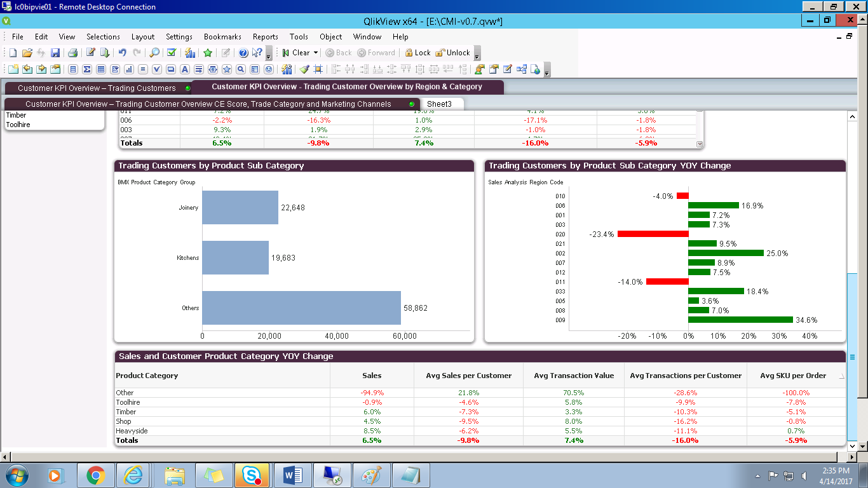Select Toolhire in the list box

pyautogui.click(x=53, y=125)
